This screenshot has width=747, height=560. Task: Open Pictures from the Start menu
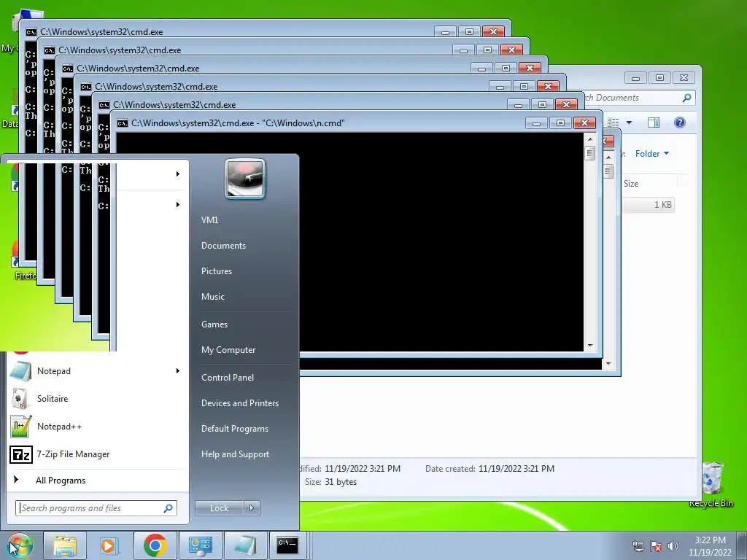(x=216, y=271)
